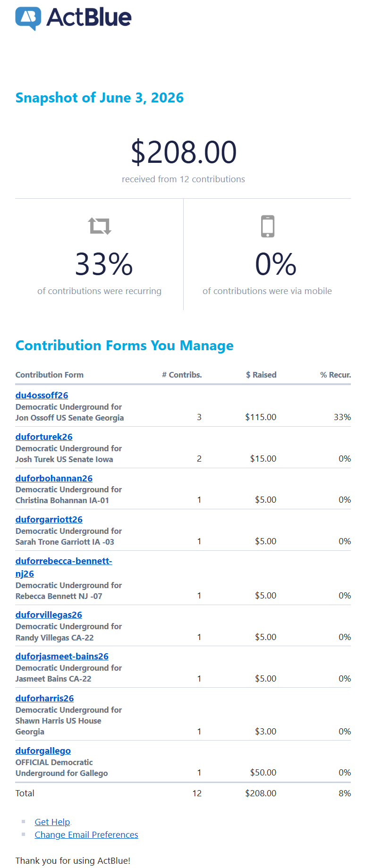The height and width of the screenshot is (868, 365).
Task: Click the mobile phone icon
Action: coord(268,226)
